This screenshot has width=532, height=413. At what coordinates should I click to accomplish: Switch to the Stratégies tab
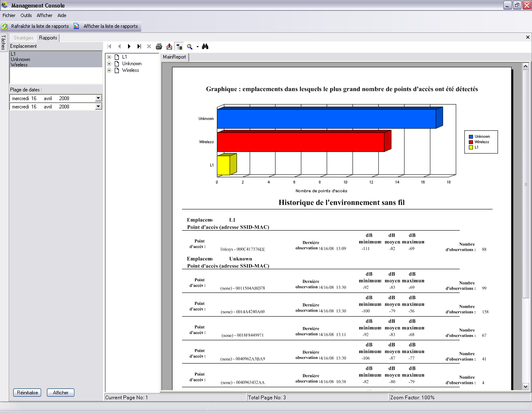(23, 38)
